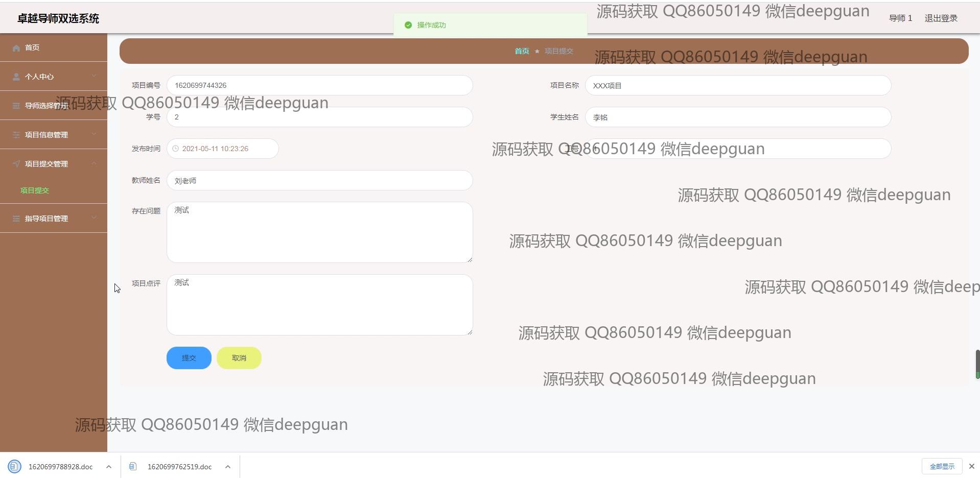This screenshot has height=481, width=980.
Task: Click the 项目编号 input field
Action: 320,85
